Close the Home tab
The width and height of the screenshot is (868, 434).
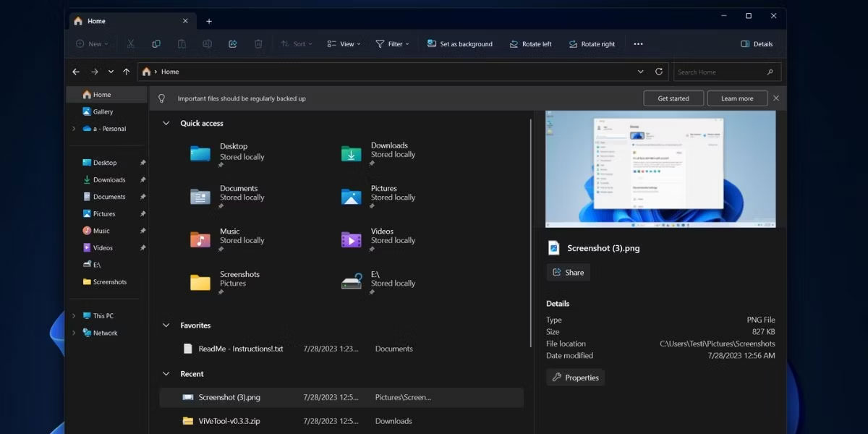[x=185, y=21]
